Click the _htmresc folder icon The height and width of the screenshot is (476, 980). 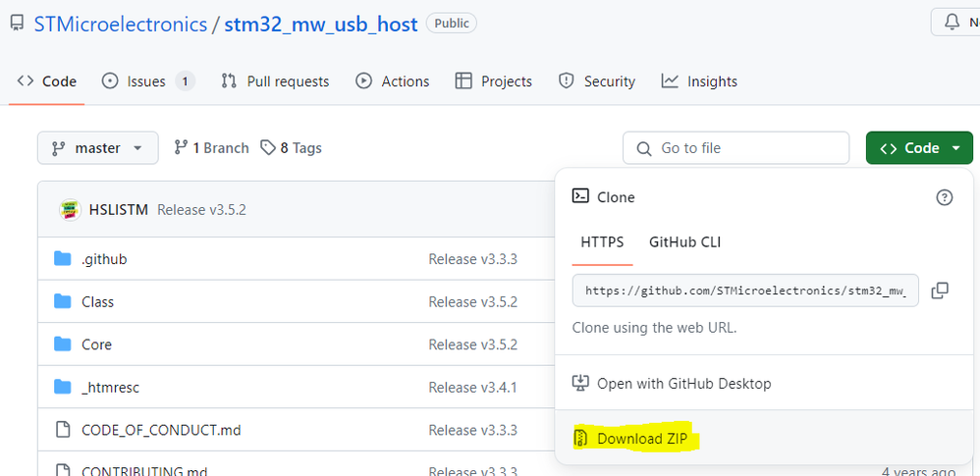[63, 387]
